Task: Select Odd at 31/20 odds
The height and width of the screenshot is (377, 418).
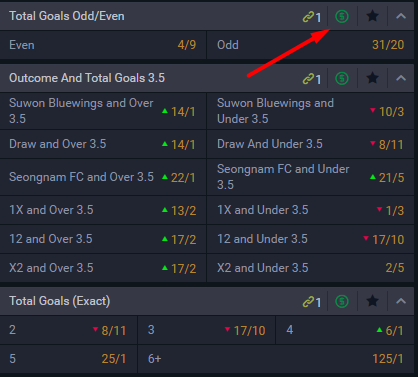Action: 311,45
